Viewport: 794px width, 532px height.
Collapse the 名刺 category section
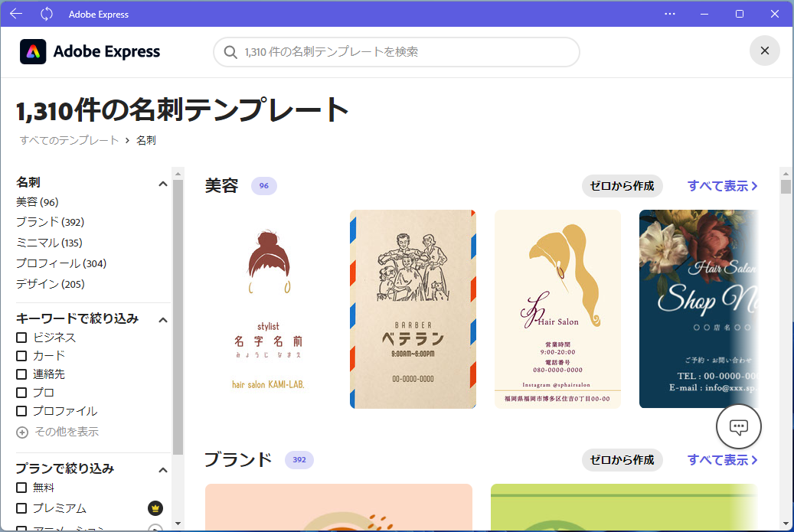[162, 184]
